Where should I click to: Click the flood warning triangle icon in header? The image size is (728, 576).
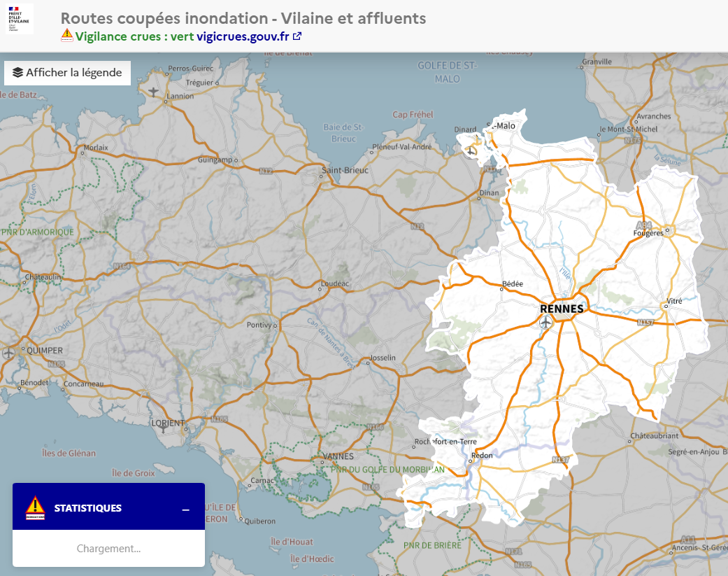click(67, 35)
